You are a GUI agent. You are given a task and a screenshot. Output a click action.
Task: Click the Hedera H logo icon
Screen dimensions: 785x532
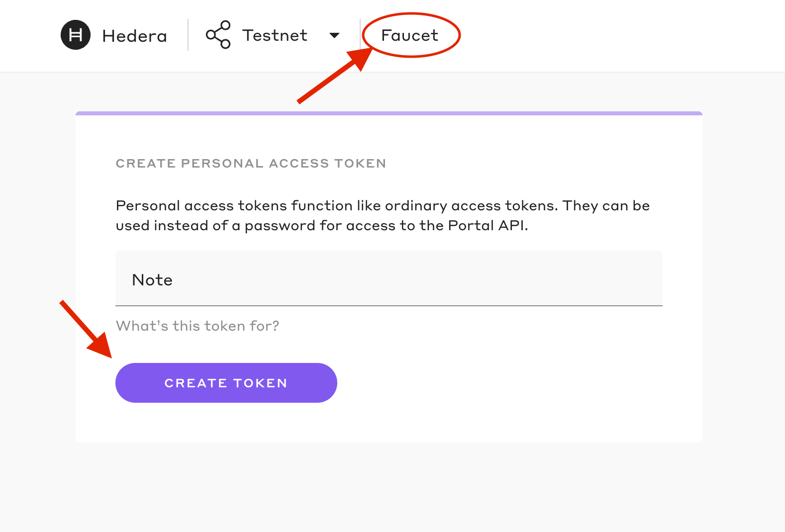pos(76,35)
